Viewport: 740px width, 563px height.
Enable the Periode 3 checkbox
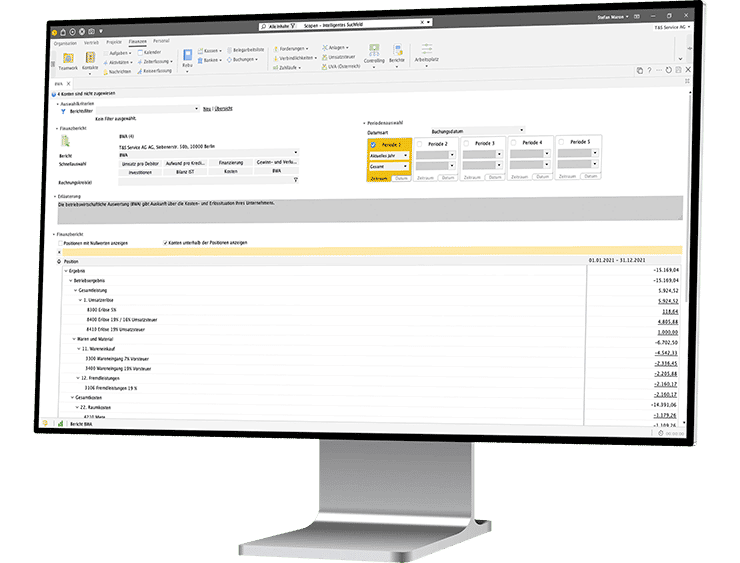[466, 143]
